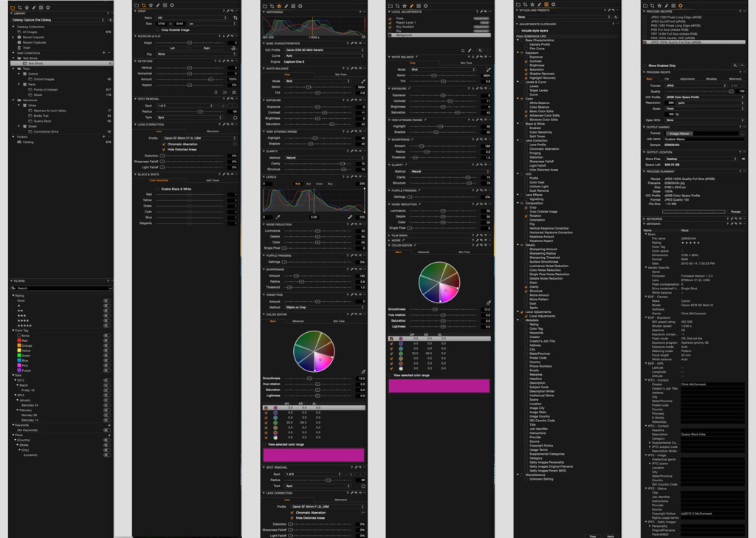Image resolution: width=756 pixels, height=538 pixels.
Task: Click the Apply button at the bottom of Adjustments Clipboard
Action: pyautogui.click(x=611, y=536)
